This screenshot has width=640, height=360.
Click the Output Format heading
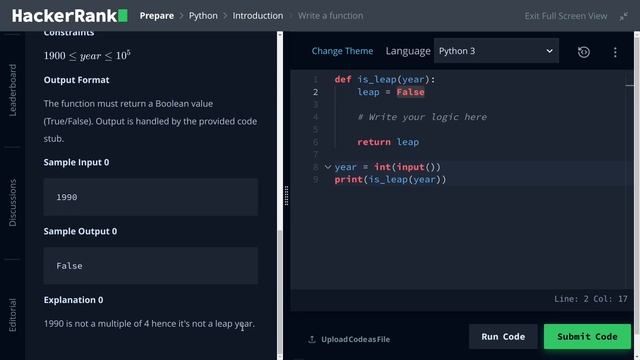coord(76,80)
